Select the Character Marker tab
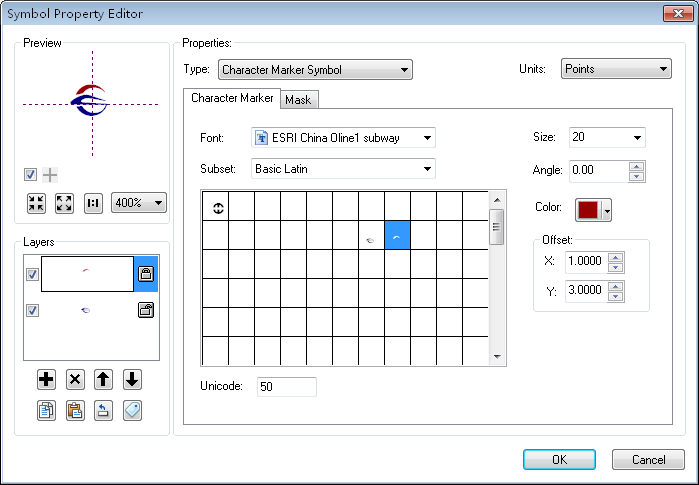Viewport: 699px width, 485px height. tap(232, 99)
